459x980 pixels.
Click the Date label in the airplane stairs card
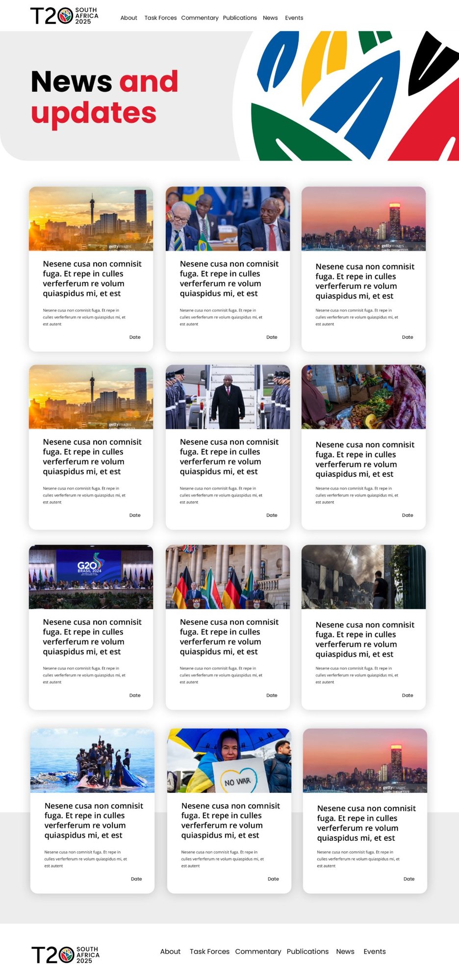tap(272, 515)
